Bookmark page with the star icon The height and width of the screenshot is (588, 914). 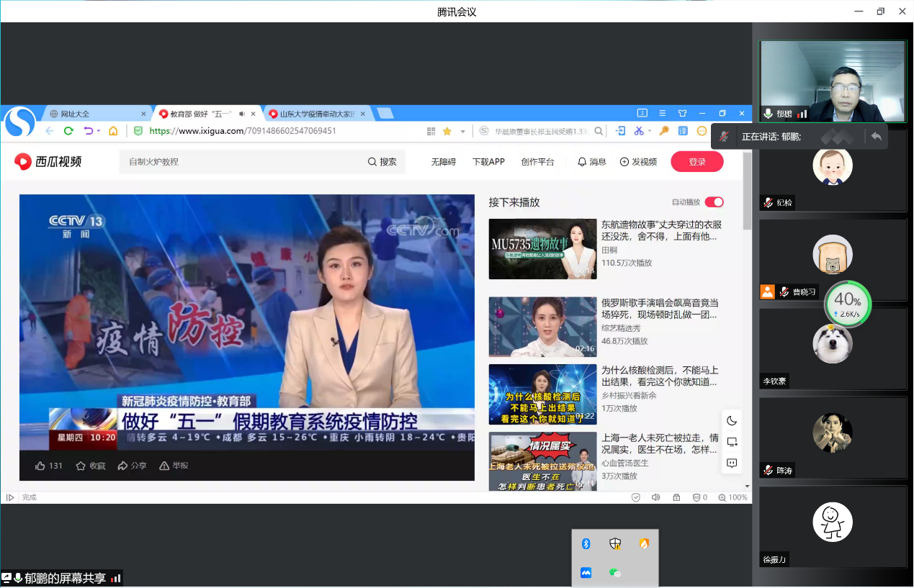click(447, 131)
